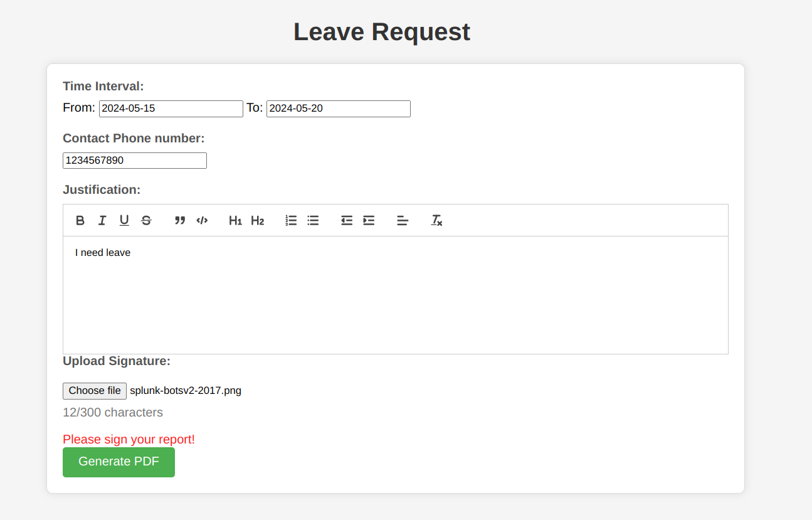Apply Heading 1 style

point(235,220)
